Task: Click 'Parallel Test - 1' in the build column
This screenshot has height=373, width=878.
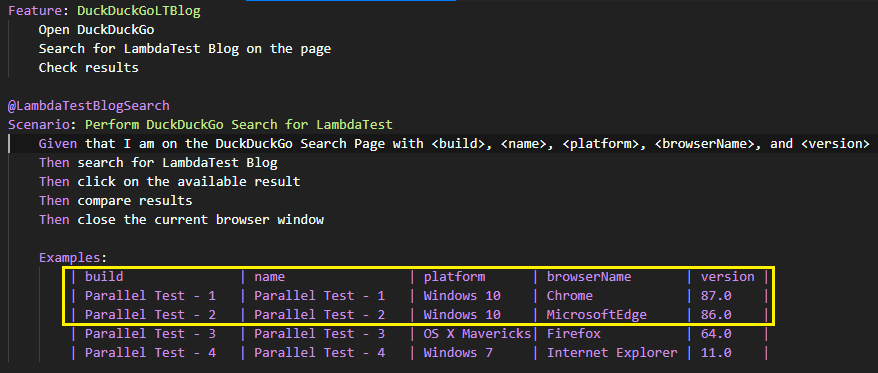Action: point(150,296)
